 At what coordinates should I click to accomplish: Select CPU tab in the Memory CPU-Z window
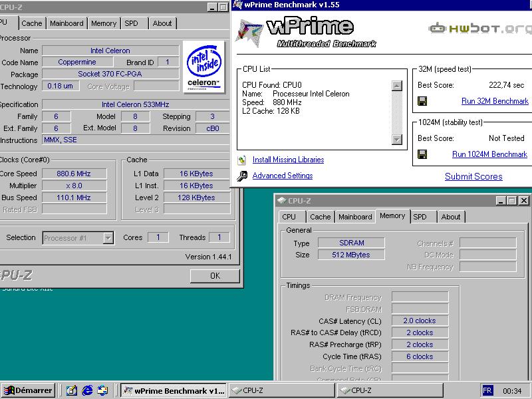[292, 217]
